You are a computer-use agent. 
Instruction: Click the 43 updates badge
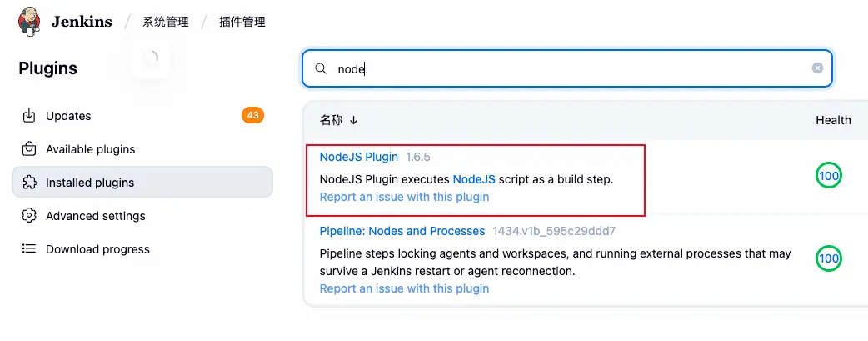(252, 115)
